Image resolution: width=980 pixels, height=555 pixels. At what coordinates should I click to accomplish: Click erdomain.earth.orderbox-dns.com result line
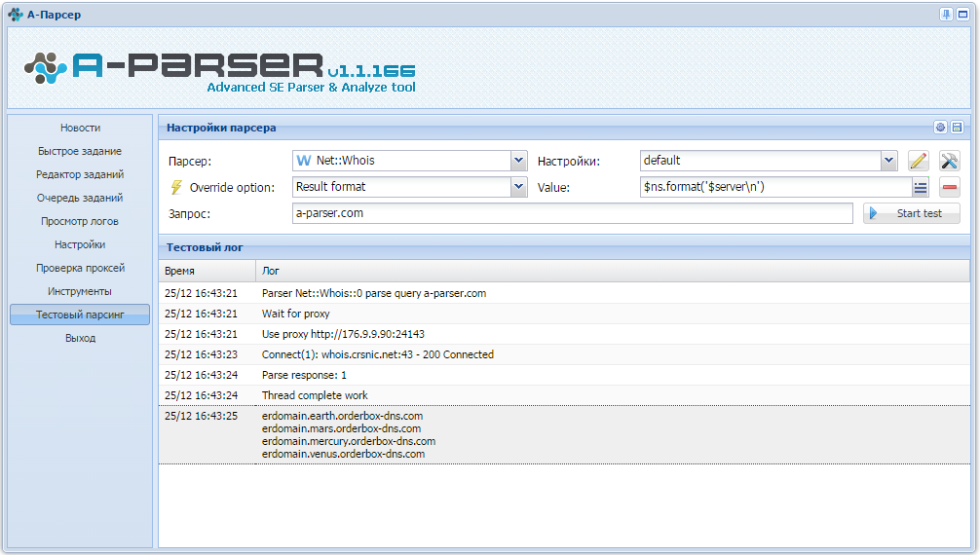pyautogui.click(x=343, y=416)
